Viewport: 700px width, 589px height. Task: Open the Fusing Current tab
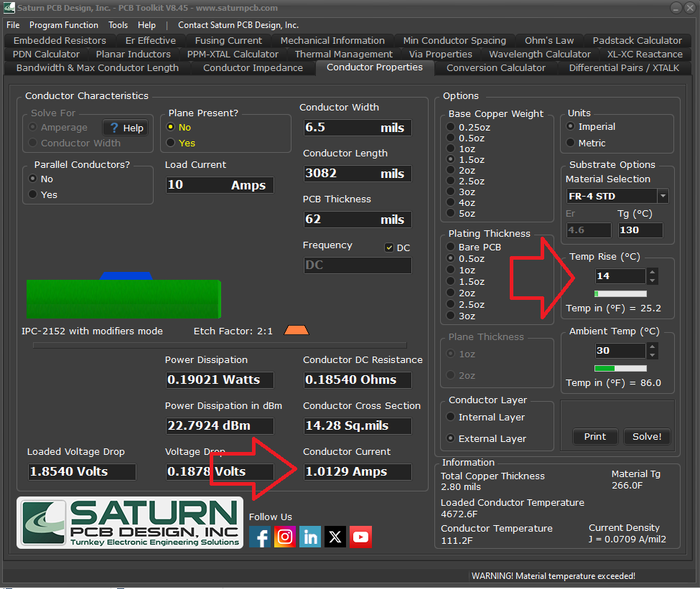pos(228,41)
